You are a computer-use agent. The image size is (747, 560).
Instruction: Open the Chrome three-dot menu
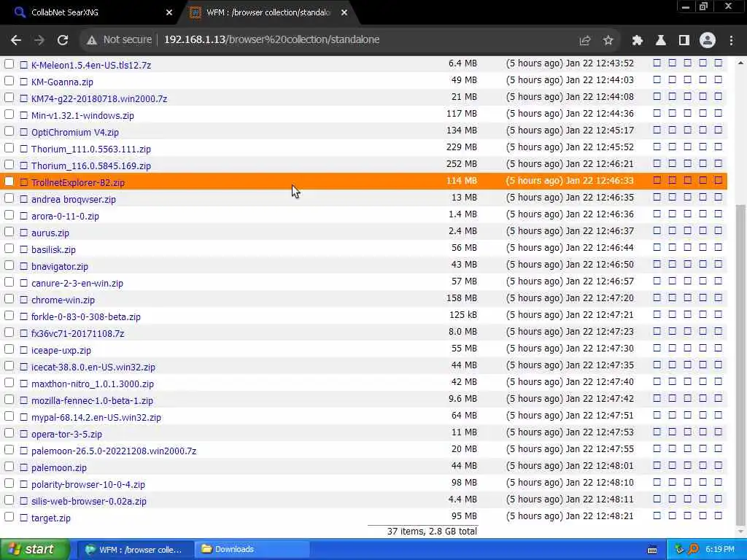(x=731, y=41)
